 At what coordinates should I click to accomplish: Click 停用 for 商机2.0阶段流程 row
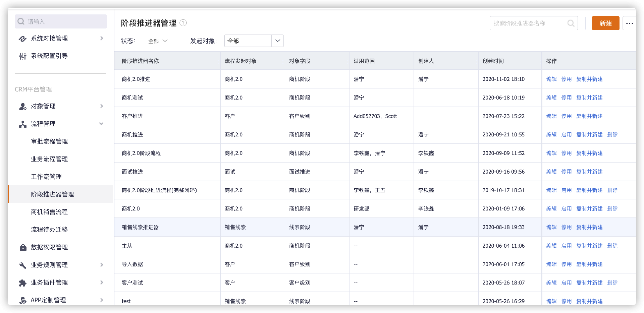(566, 153)
